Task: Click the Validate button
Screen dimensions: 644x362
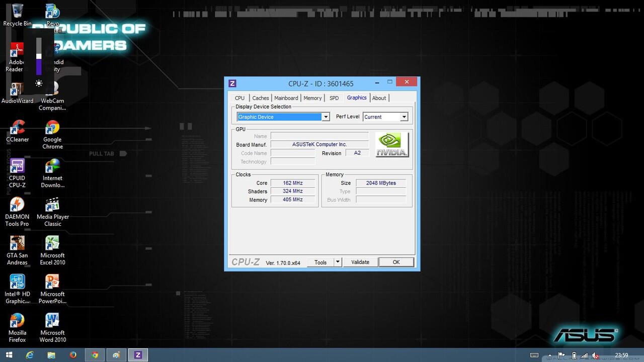Action: pos(360,262)
